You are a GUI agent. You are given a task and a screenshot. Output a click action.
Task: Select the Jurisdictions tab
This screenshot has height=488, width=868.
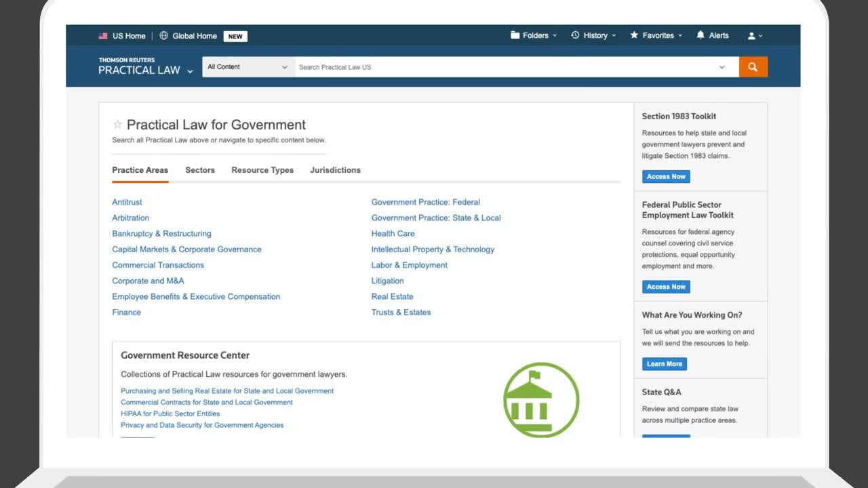coord(335,170)
